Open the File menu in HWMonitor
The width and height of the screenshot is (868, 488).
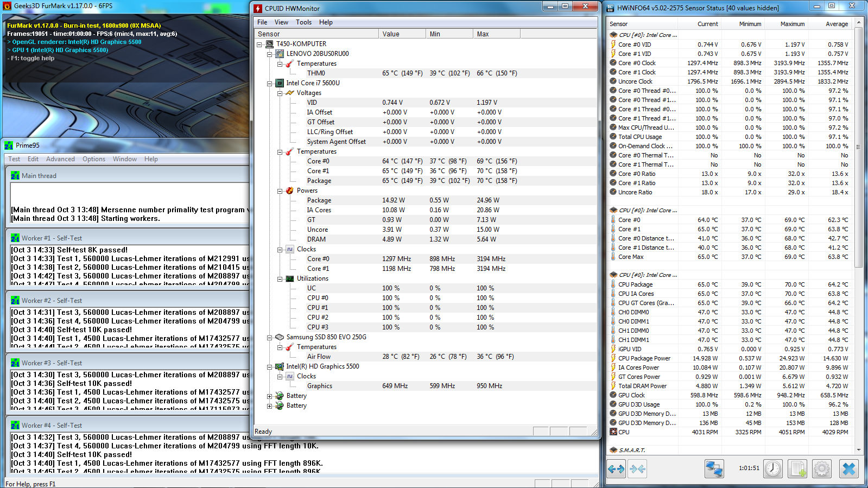point(262,22)
